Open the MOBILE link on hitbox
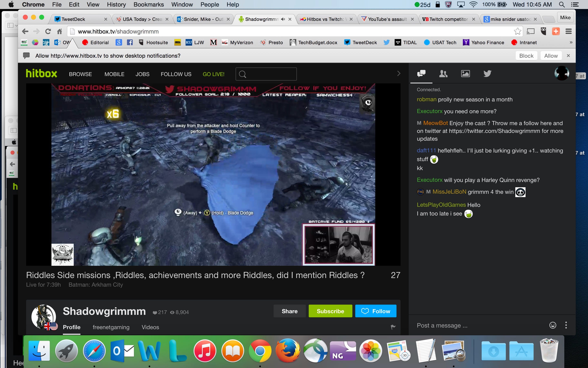This screenshot has width=588, height=368. click(x=115, y=74)
